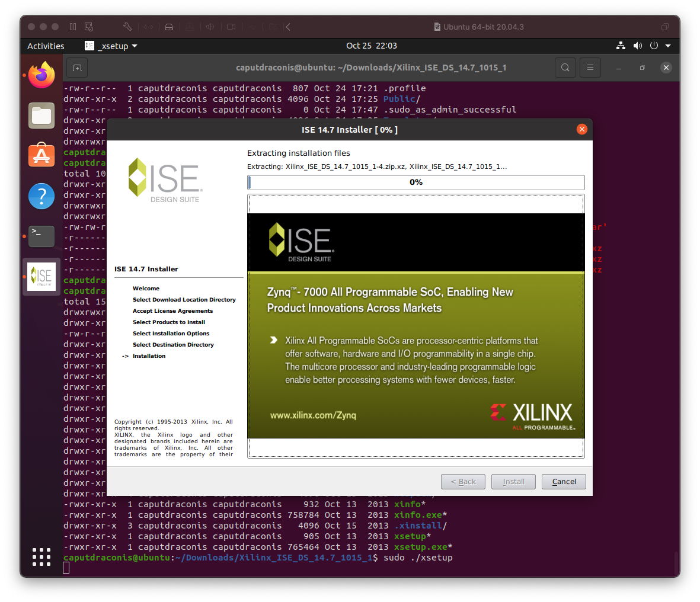Click the hard disk device icon in VMware toolbar
The width and height of the screenshot is (700, 602).
pyautogui.click(x=169, y=27)
